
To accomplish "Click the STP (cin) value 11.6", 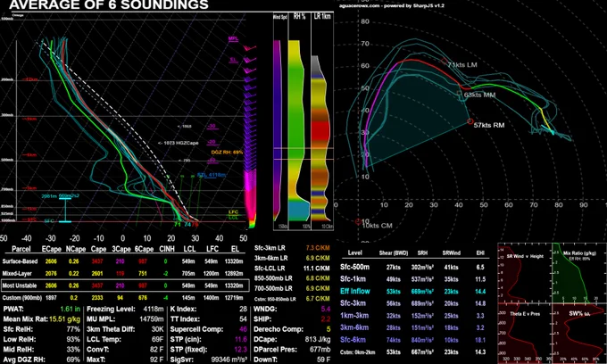I will [x=240, y=339].
